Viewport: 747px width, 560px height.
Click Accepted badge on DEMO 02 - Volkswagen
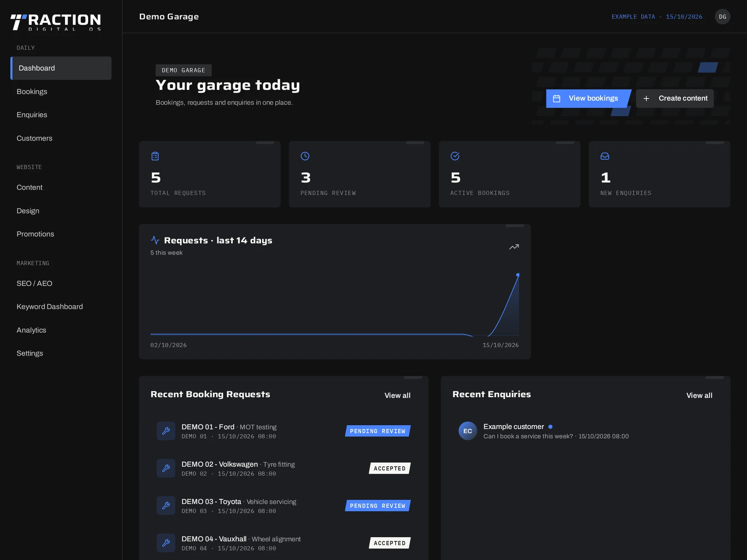(x=390, y=468)
